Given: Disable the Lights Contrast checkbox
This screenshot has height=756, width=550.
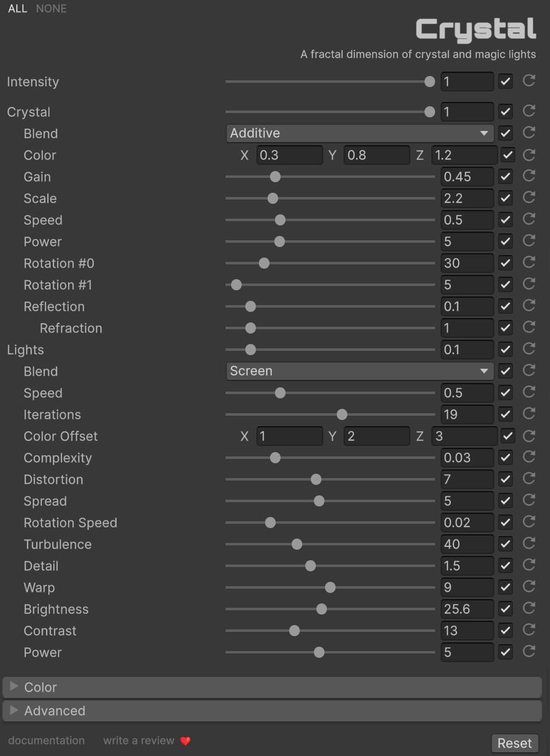Looking at the screenshot, I should [x=506, y=631].
